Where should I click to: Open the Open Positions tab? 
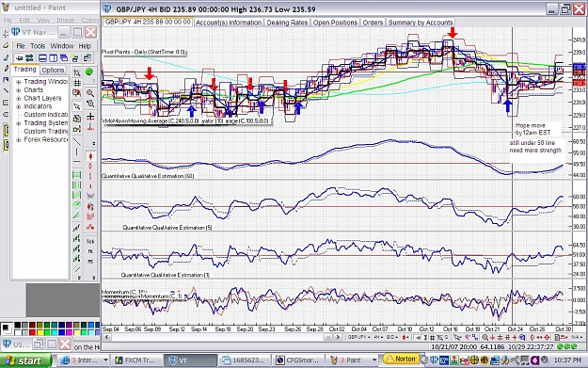coord(335,23)
